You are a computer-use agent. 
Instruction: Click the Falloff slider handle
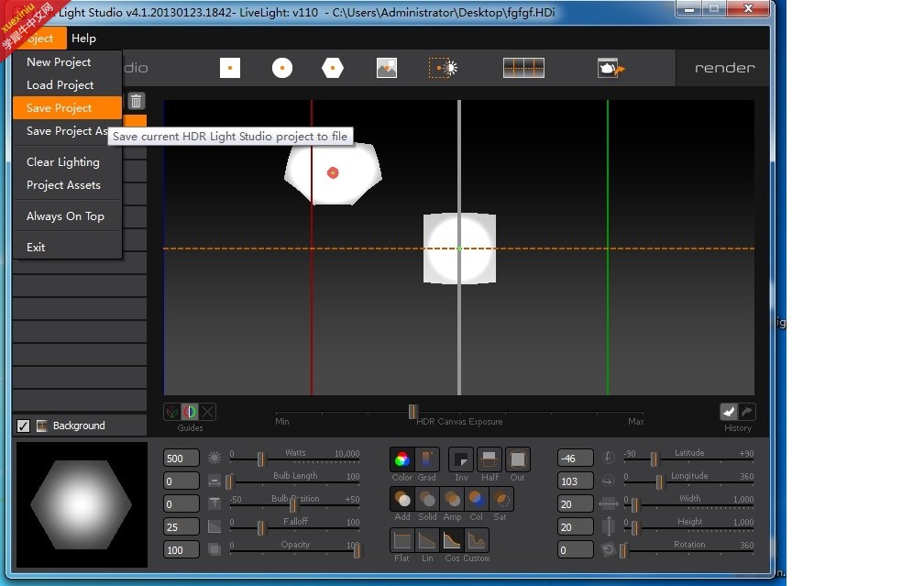point(261,527)
